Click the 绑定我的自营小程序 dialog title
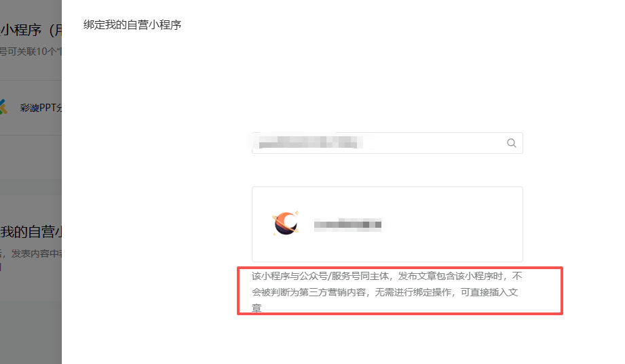The height and width of the screenshot is (364, 625). pyautogui.click(x=132, y=24)
